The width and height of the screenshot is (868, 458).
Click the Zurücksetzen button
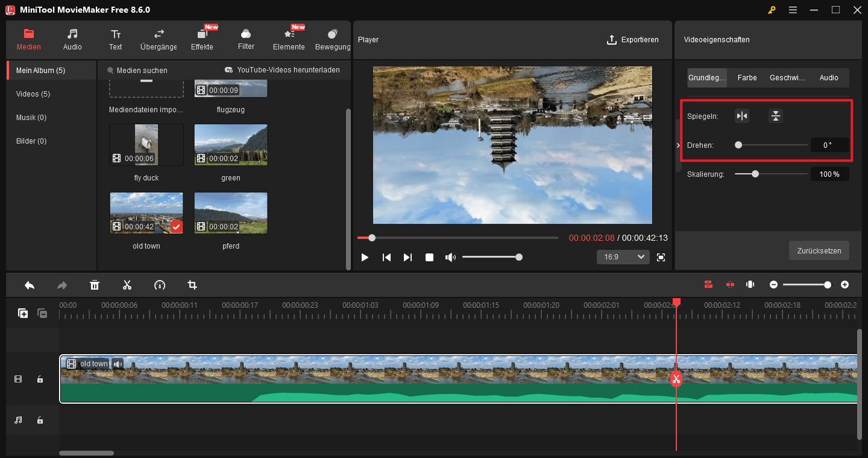(x=819, y=250)
